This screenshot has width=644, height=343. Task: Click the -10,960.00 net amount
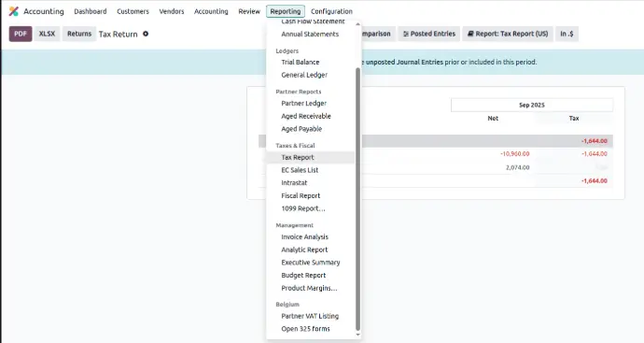click(x=514, y=154)
